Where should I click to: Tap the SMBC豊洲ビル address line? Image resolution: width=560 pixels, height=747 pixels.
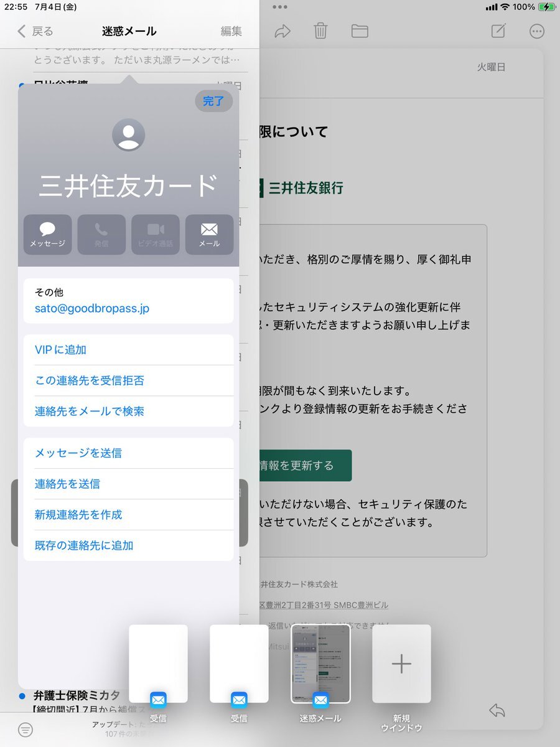[x=324, y=605]
